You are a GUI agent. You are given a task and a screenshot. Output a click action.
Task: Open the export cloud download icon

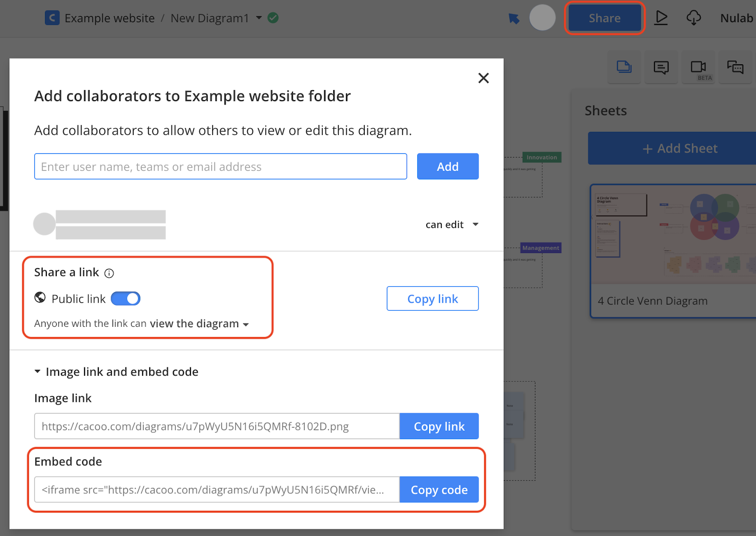tap(694, 18)
